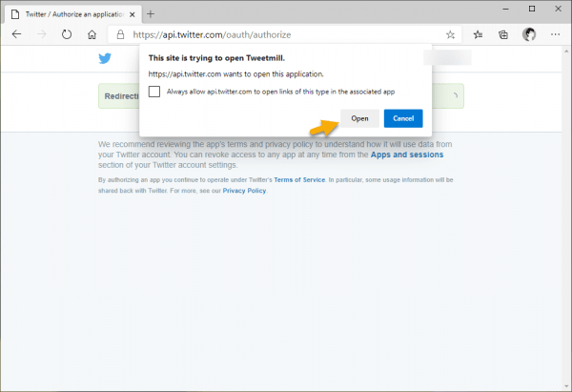Open a new tab with the plus button
572x392 pixels.
151,14
